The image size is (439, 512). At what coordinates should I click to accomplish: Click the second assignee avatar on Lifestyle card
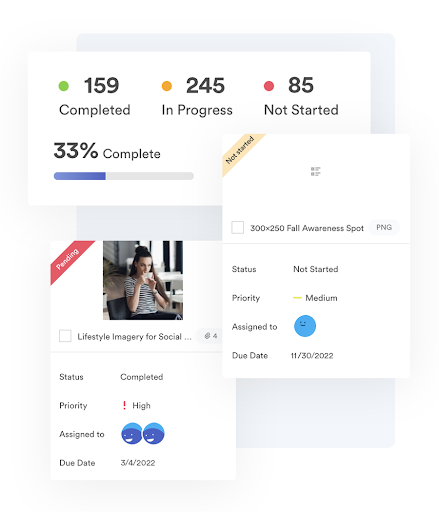[154, 434]
